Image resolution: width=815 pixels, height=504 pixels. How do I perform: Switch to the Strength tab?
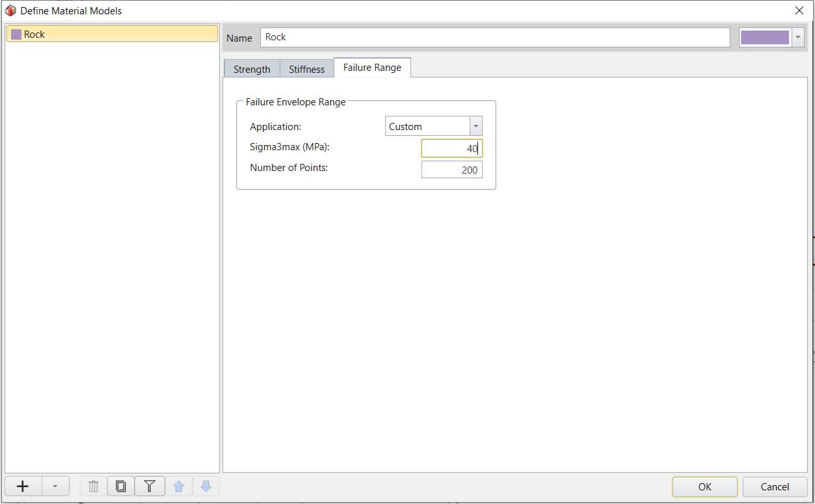pyautogui.click(x=251, y=68)
